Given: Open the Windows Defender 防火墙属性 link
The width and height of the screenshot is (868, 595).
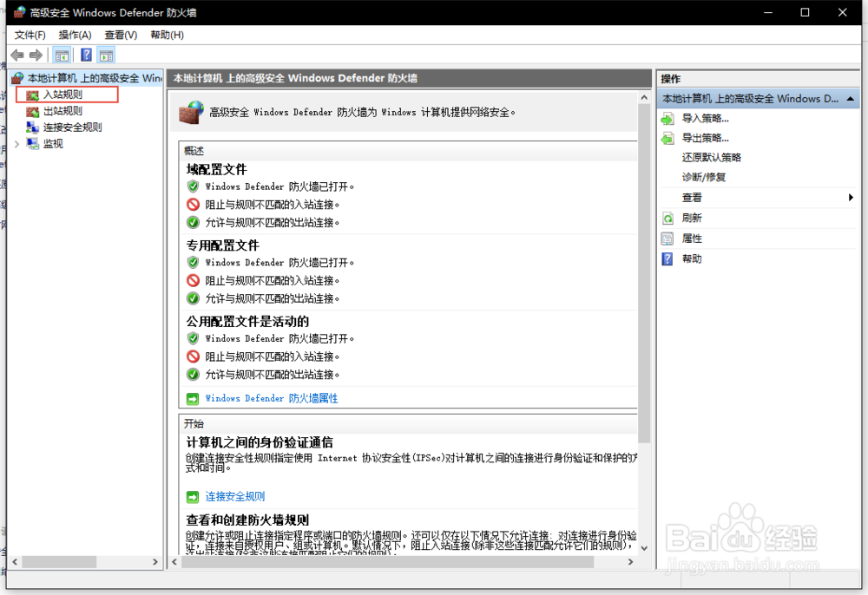Looking at the screenshot, I should tap(271, 398).
